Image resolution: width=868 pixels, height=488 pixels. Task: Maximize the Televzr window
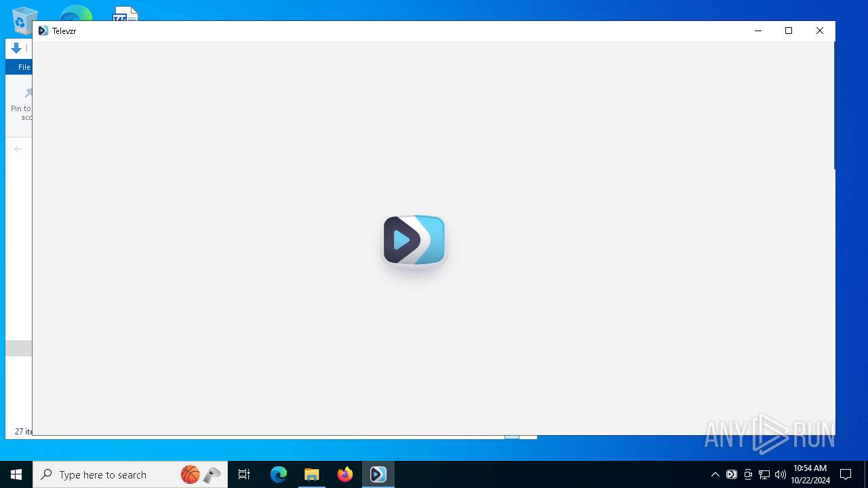(x=789, y=30)
